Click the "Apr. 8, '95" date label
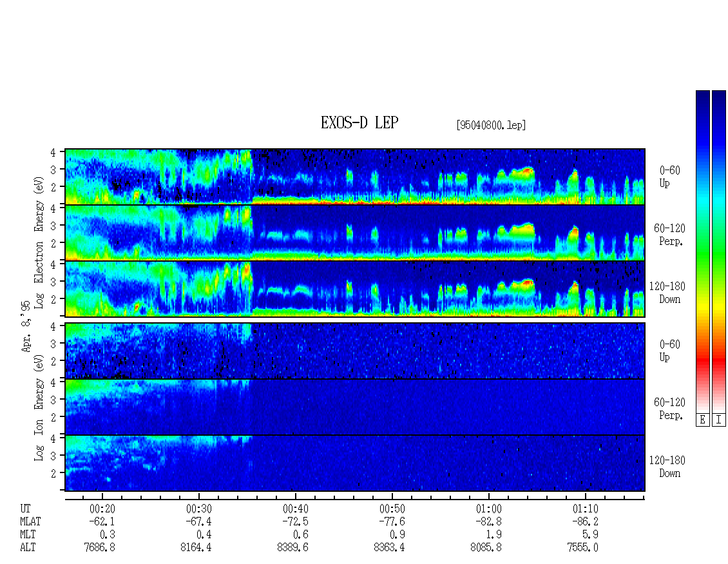Image resolution: width=728 pixels, height=564 pixels. pos(26,326)
